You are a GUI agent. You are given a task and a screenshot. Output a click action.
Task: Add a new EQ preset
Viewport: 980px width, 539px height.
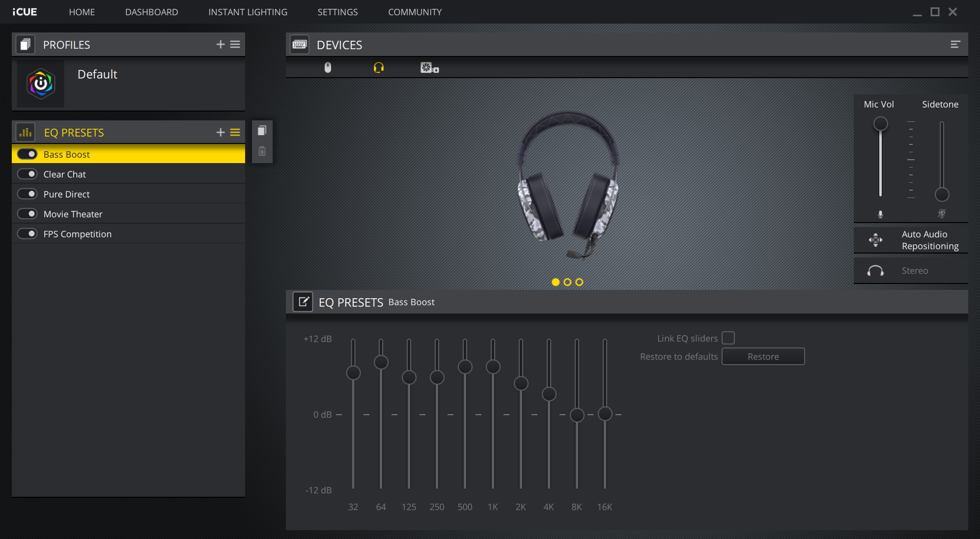[x=220, y=132]
